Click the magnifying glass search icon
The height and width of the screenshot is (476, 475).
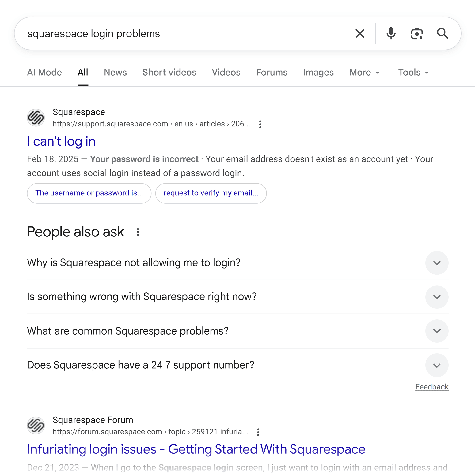(443, 34)
